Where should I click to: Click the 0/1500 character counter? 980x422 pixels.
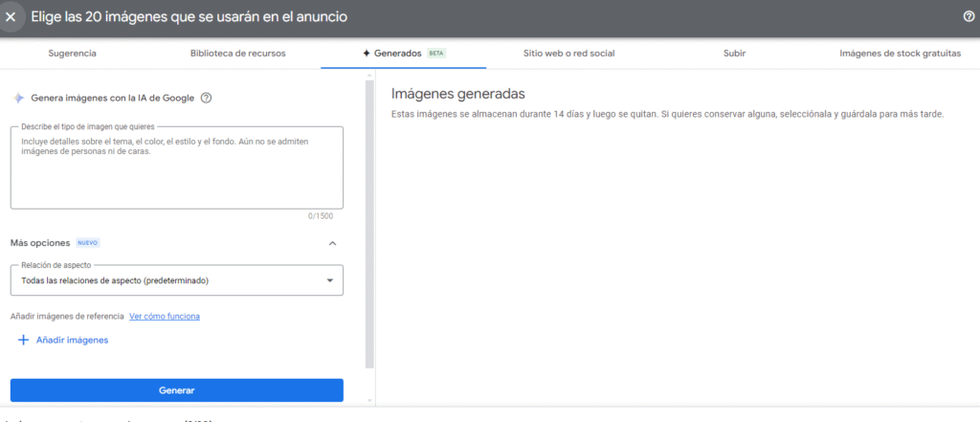[321, 216]
